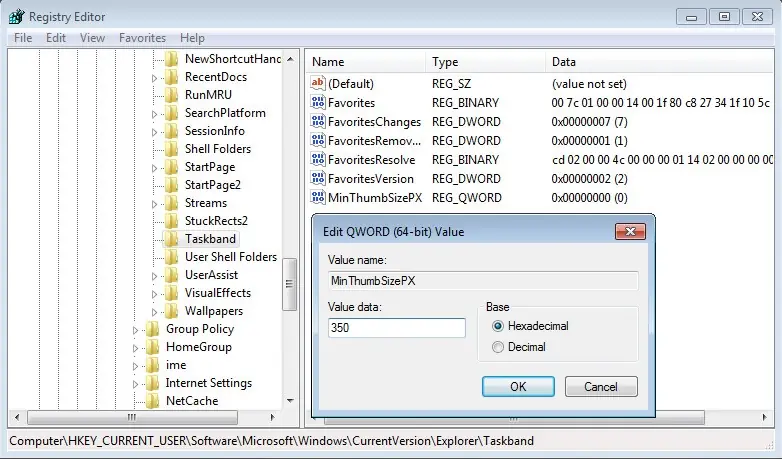Click the Taskband folder icon
The width and height of the screenshot is (782, 459).
pyautogui.click(x=172, y=238)
